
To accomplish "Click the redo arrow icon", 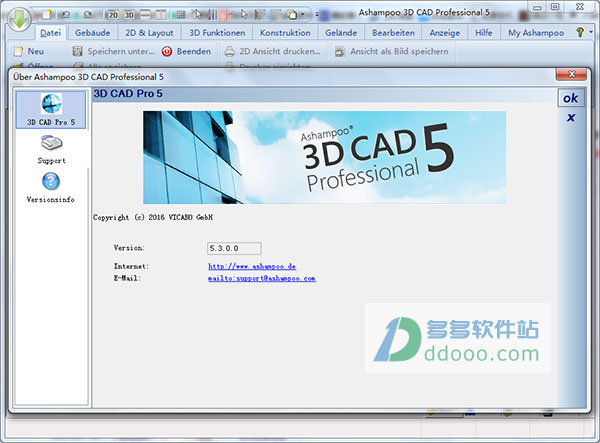I will click(x=88, y=15).
